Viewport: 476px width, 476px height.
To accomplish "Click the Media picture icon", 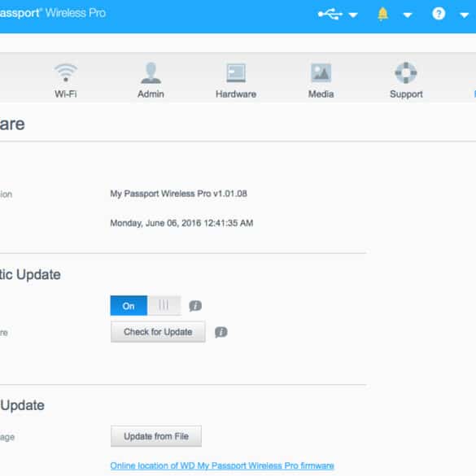I will 321,73.
